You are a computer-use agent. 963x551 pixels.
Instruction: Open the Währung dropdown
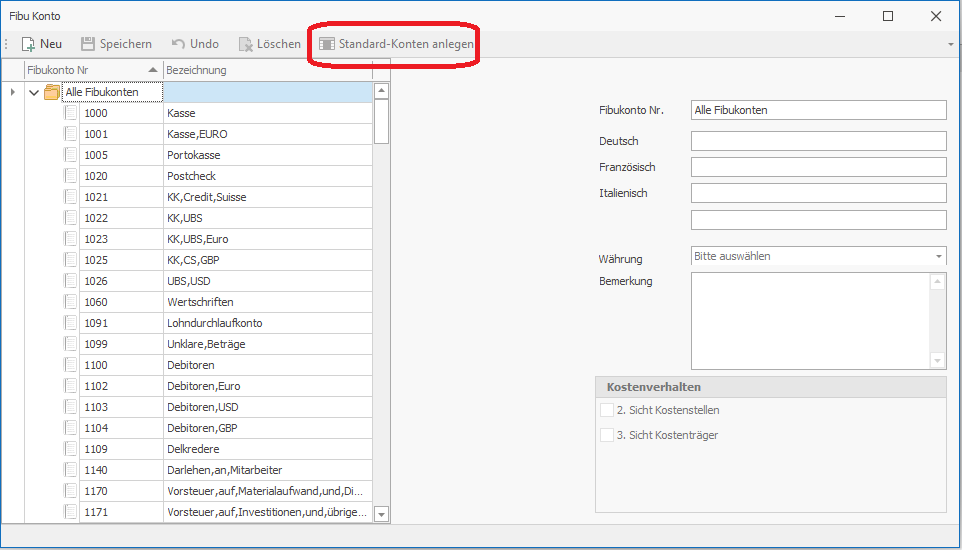[x=938, y=257]
